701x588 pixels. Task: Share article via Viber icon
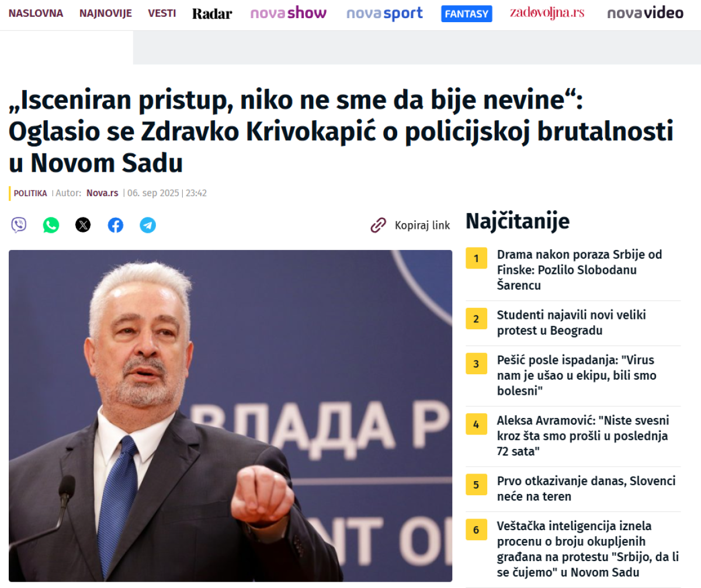pyautogui.click(x=19, y=225)
